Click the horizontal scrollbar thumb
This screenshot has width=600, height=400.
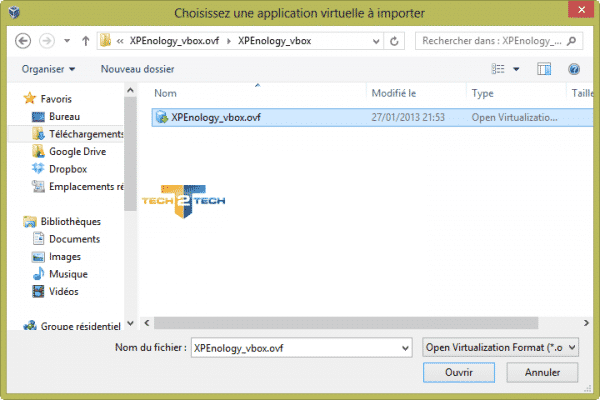(x=346, y=323)
